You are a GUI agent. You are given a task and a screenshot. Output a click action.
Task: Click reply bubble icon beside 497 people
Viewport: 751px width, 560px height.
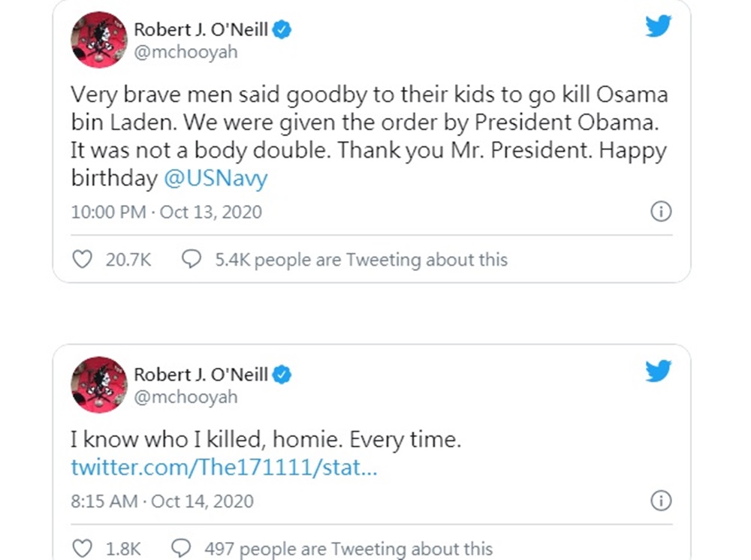(x=181, y=549)
